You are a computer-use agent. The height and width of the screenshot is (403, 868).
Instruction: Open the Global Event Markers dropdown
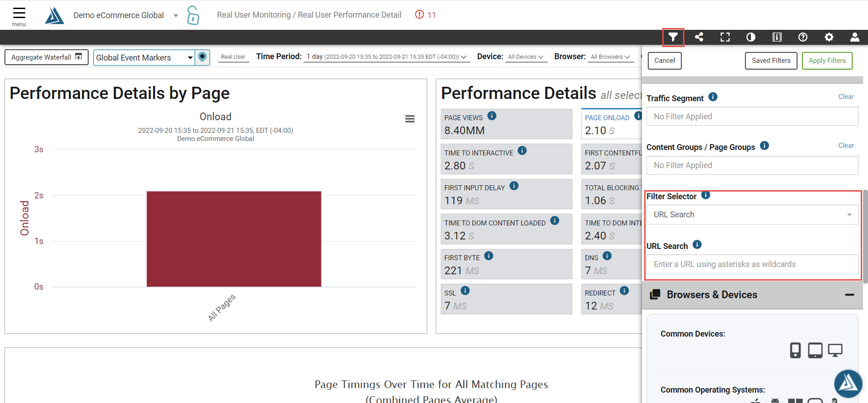click(x=144, y=57)
